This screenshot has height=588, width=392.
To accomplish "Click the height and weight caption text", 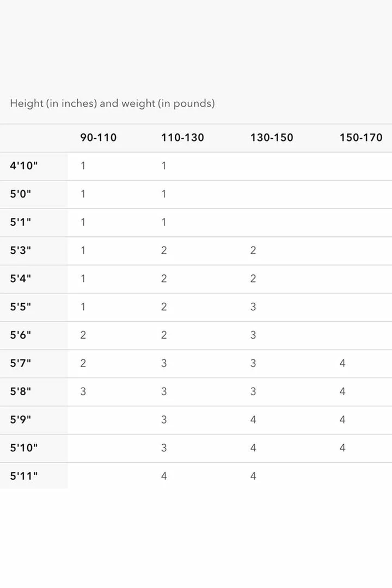I will [112, 103].
